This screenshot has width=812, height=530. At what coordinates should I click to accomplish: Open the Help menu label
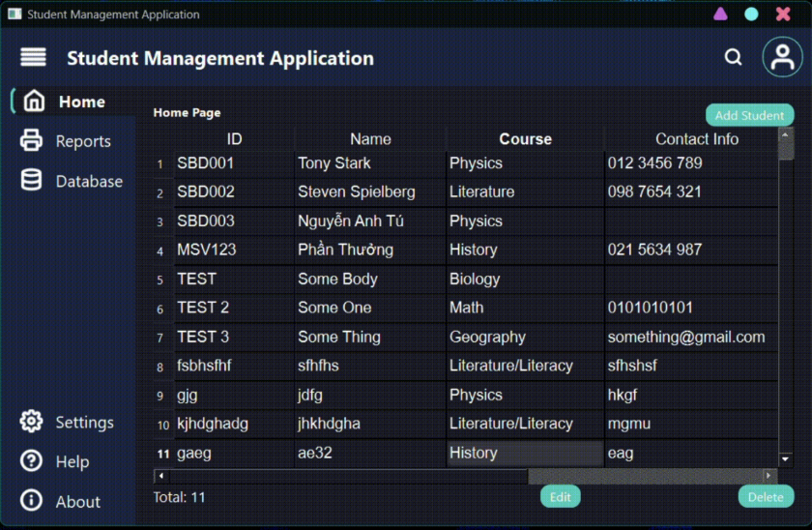coord(72,461)
